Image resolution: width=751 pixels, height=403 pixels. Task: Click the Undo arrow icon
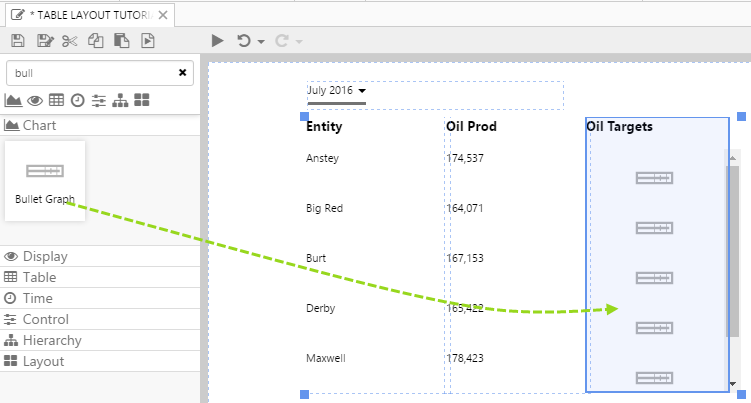pyautogui.click(x=243, y=41)
